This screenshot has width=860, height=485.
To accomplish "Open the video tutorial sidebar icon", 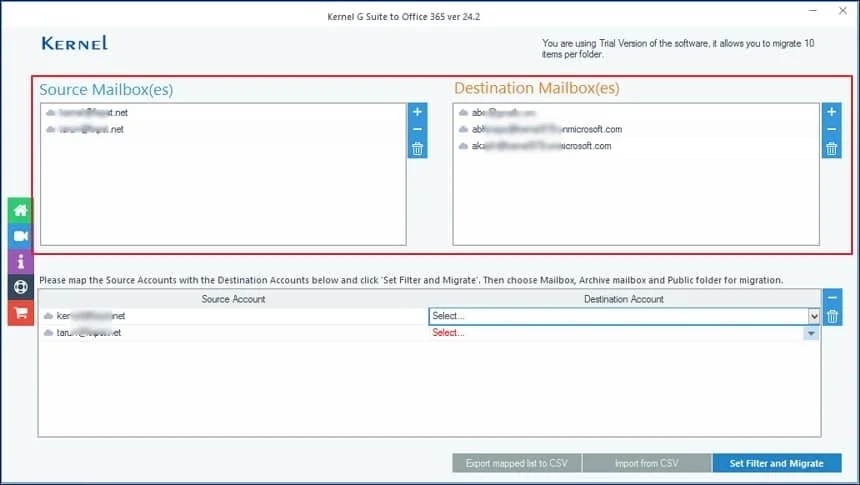I will coord(20,236).
